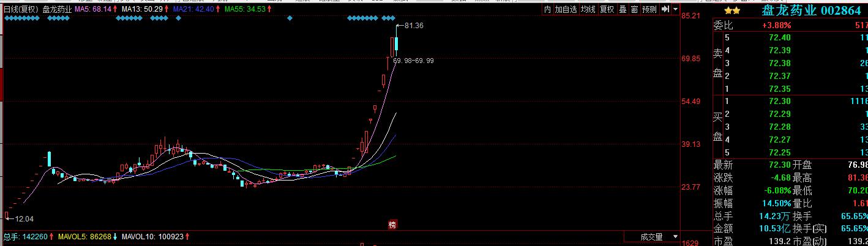
Task: Toggle moving averages with 均线 button
Action: coord(588,9)
